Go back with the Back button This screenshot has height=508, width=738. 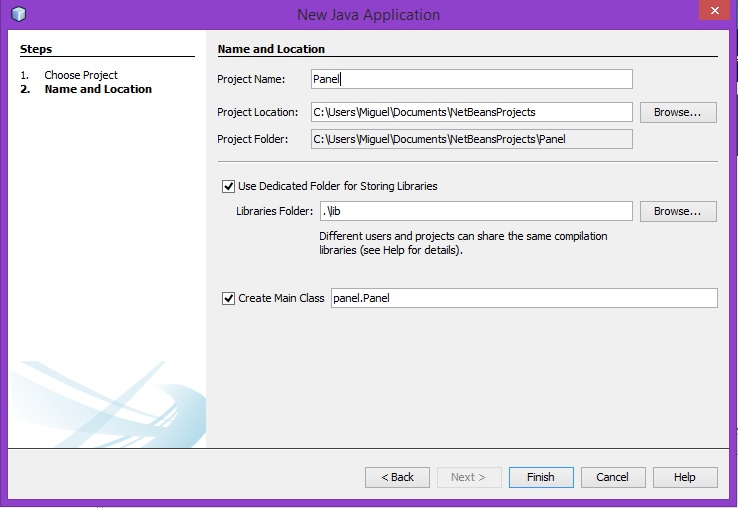coord(397,477)
